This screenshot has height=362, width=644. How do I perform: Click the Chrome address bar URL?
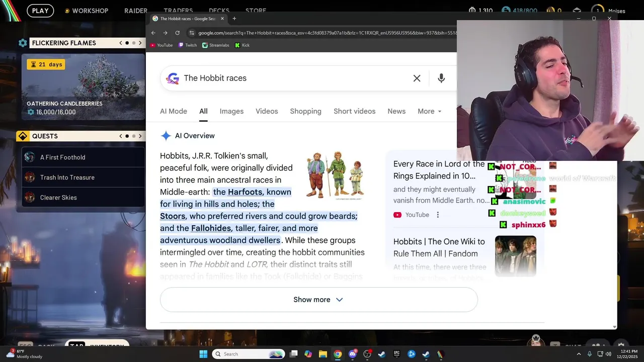327,33
